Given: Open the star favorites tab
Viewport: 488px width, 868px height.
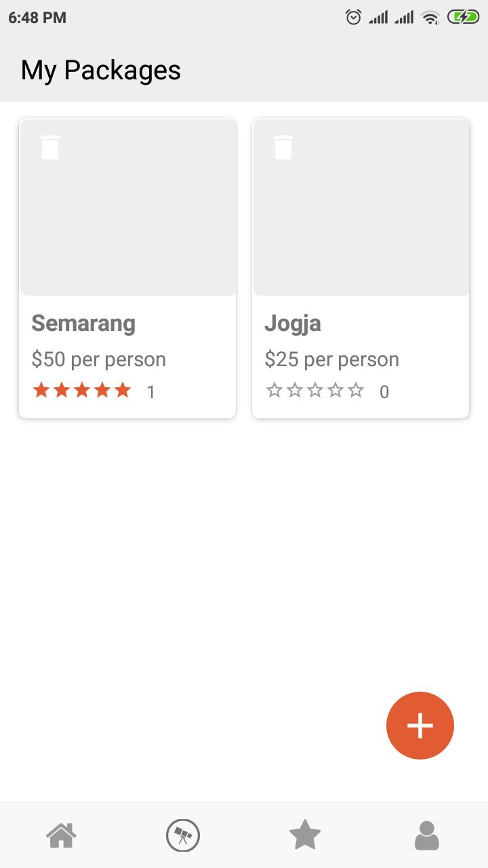Looking at the screenshot, I should point(305,835).
